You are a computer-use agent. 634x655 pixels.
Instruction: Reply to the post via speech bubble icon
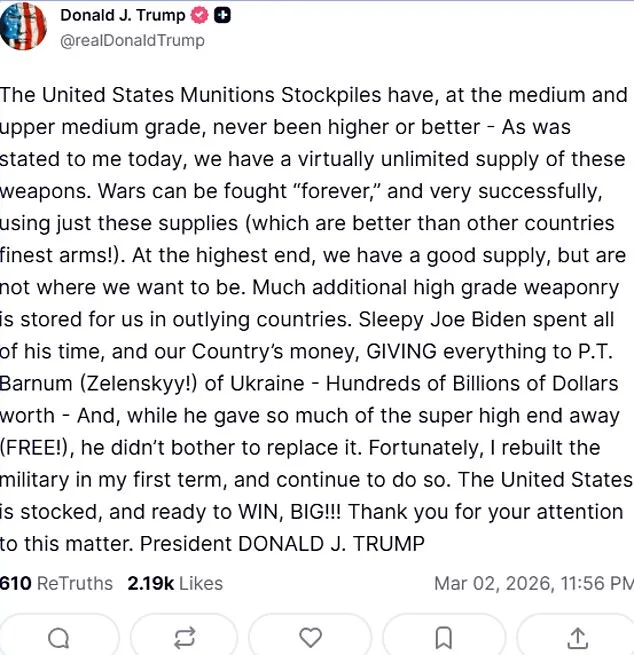[x=59, y=637]
